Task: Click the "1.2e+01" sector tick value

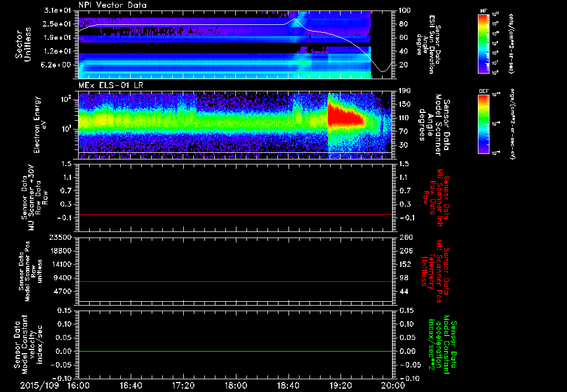Action: [59, 51]
